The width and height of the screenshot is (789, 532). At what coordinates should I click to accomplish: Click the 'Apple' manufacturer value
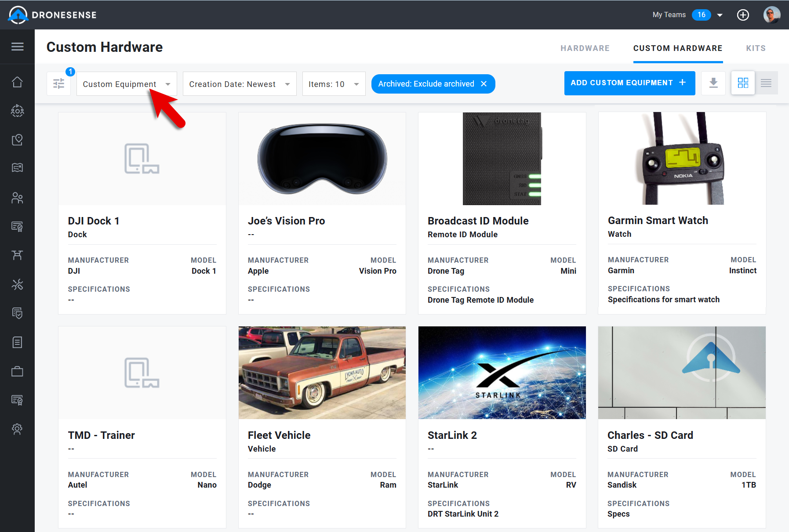click(x=258, y=271)
